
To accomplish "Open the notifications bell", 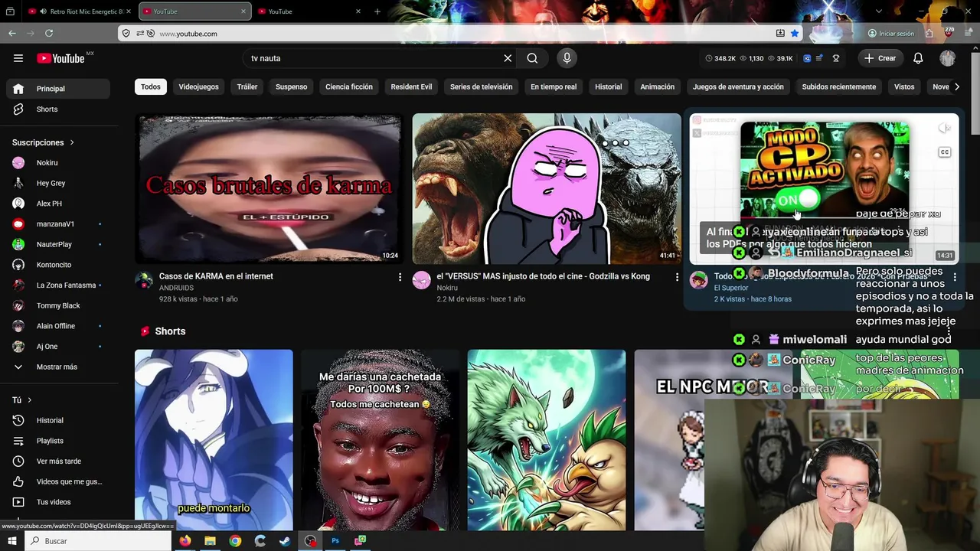I will 918,58.
